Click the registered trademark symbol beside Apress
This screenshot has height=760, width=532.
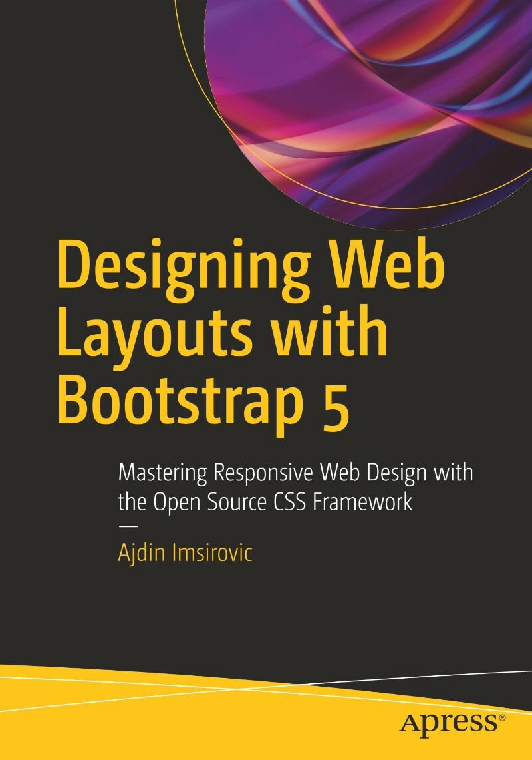click(501, 717)
